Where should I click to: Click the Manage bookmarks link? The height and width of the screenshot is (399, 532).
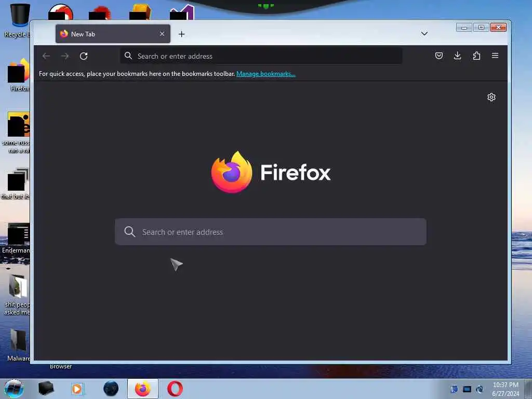tap(265, 74)
